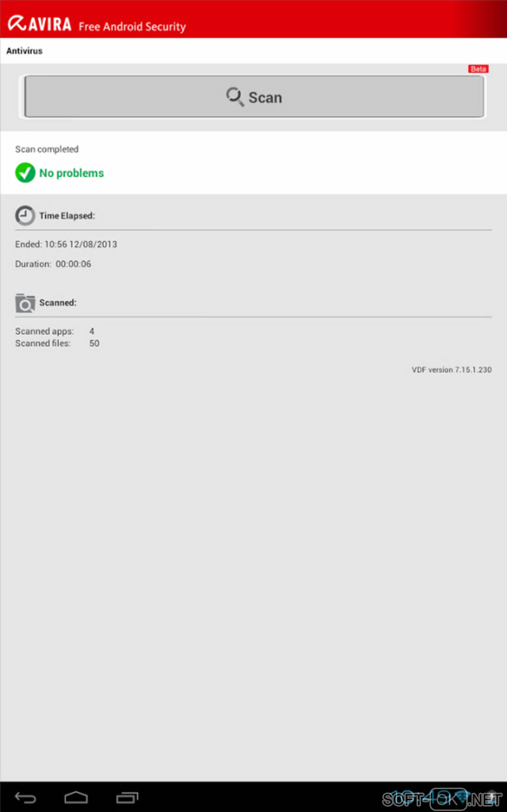Click the red Beta badge
Viewport: 507px width, 812px height.
(x=478, y=69)
